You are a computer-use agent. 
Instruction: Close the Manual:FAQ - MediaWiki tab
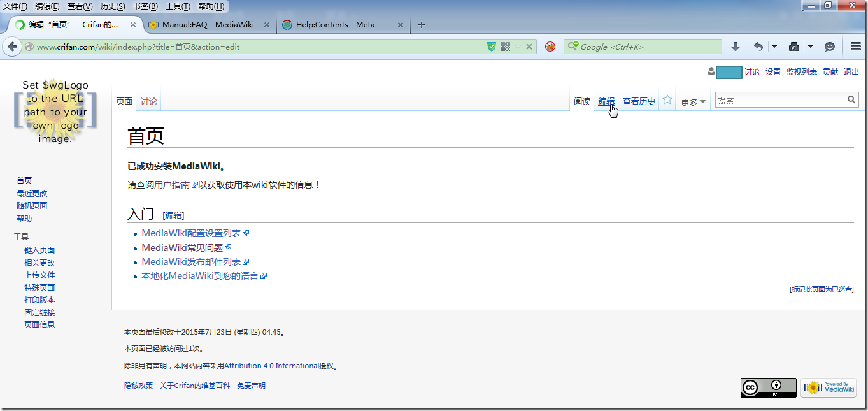pyautogui.click(x=267, y=25)
